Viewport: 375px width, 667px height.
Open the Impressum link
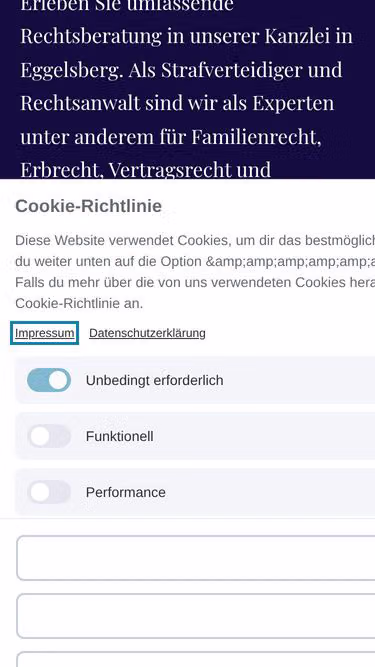[x=44, y=333]
